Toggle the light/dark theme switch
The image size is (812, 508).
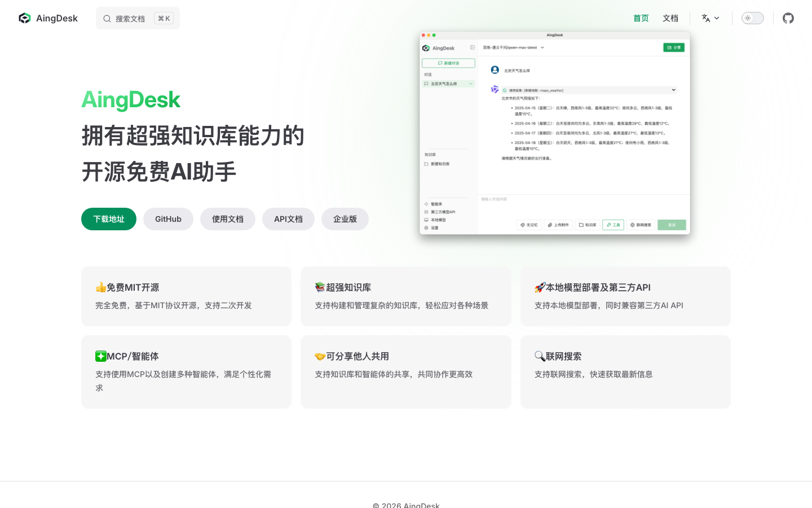(752, 18)
